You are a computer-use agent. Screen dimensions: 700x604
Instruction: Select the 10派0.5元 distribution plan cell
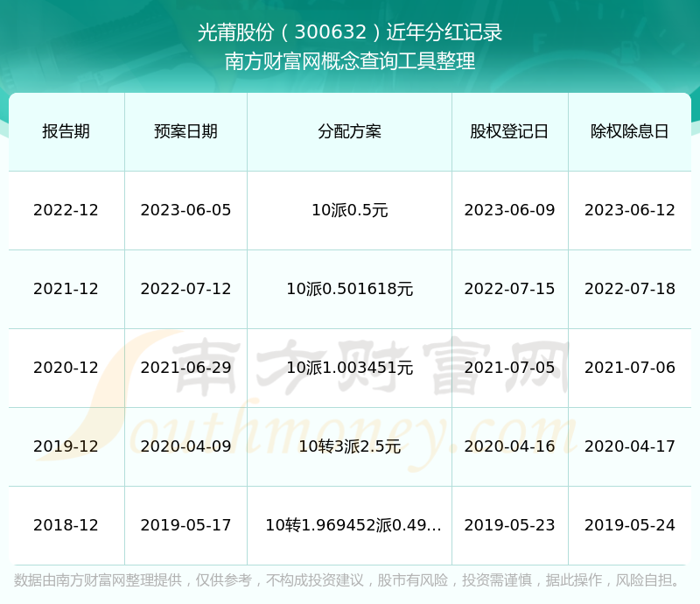coord(349,210)
